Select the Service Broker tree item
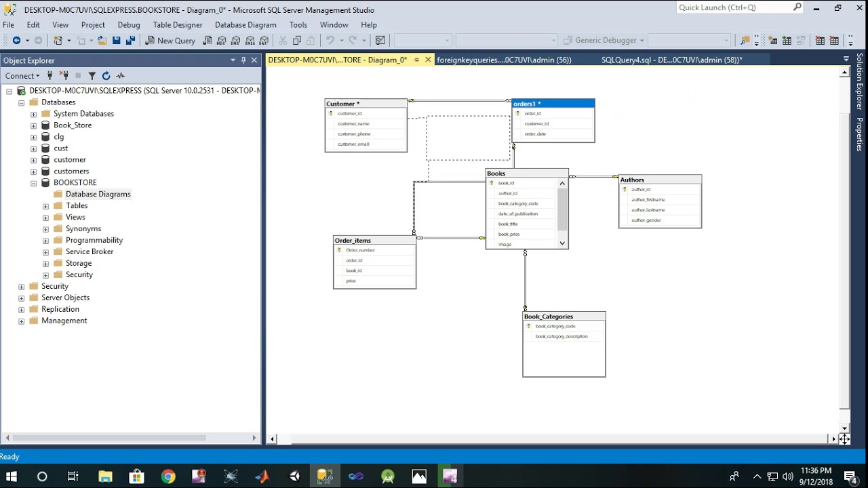The image size is (868, 488). pos(90,252)
